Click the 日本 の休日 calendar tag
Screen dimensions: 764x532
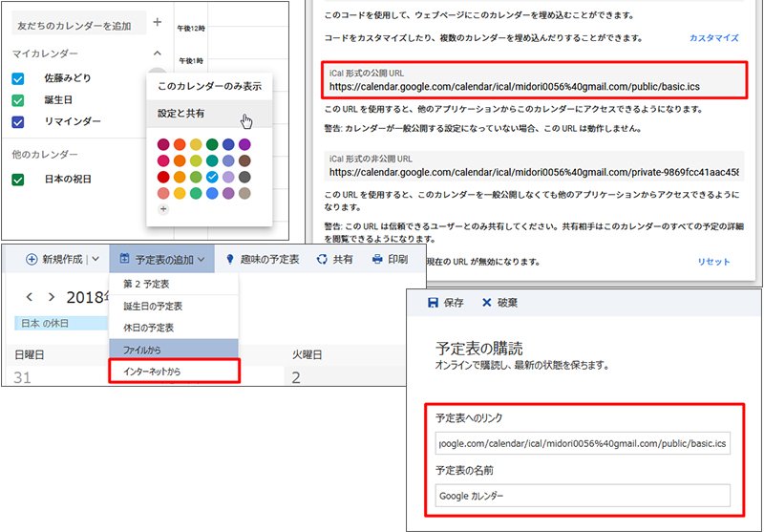(61, 323)
